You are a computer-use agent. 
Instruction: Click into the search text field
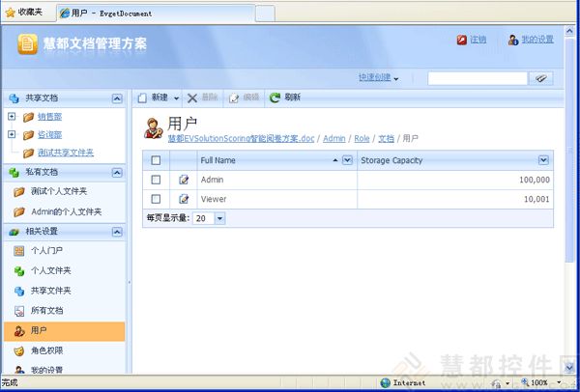pyautogui.click(x=477, y=78)
